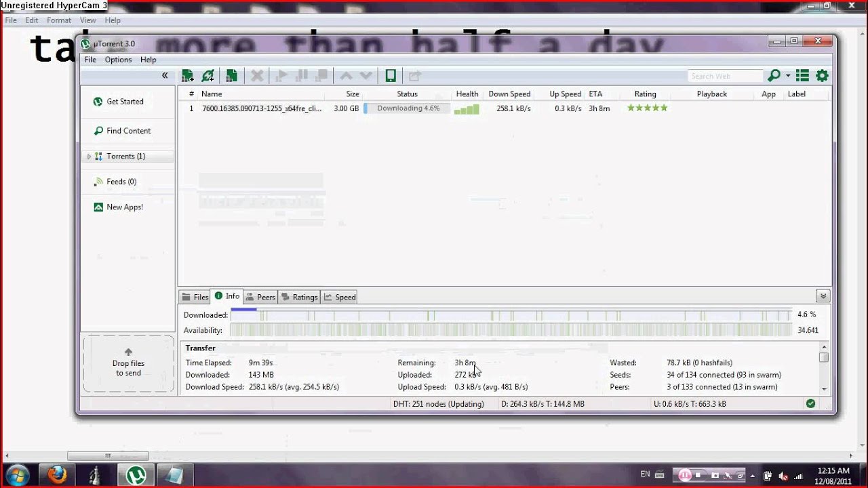Sort by Rating column header

coord(645,94)
